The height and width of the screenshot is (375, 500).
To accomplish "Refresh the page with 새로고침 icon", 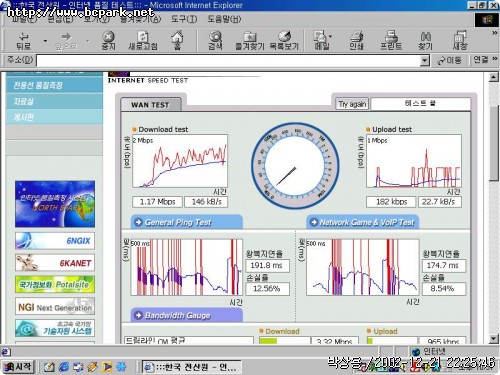I will pos(143,41).
